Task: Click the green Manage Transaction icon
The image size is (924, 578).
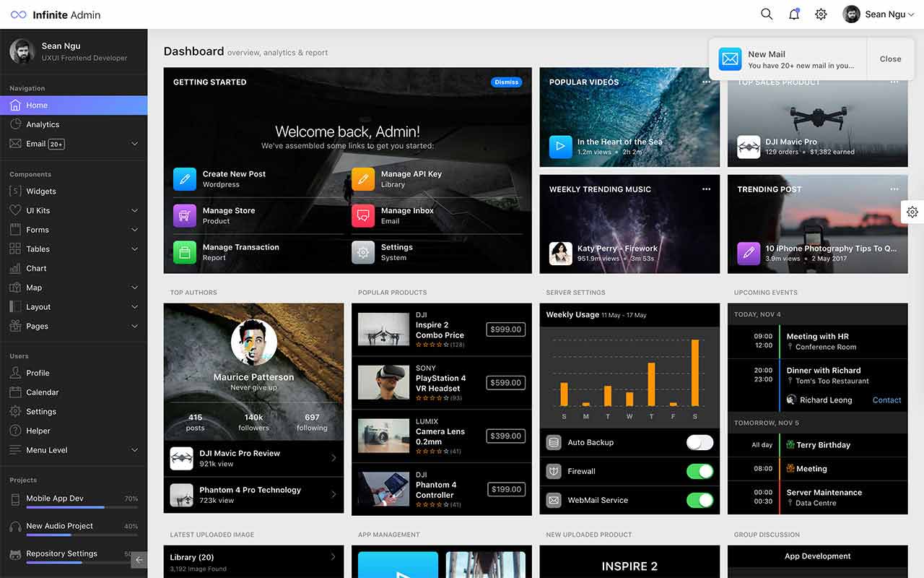Action: pos(185,252)
